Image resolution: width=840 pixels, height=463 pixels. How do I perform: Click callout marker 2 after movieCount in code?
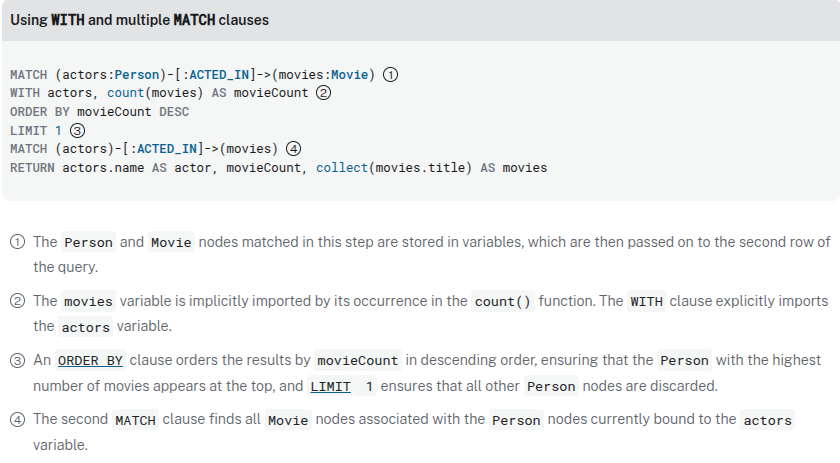pos(323,93)
